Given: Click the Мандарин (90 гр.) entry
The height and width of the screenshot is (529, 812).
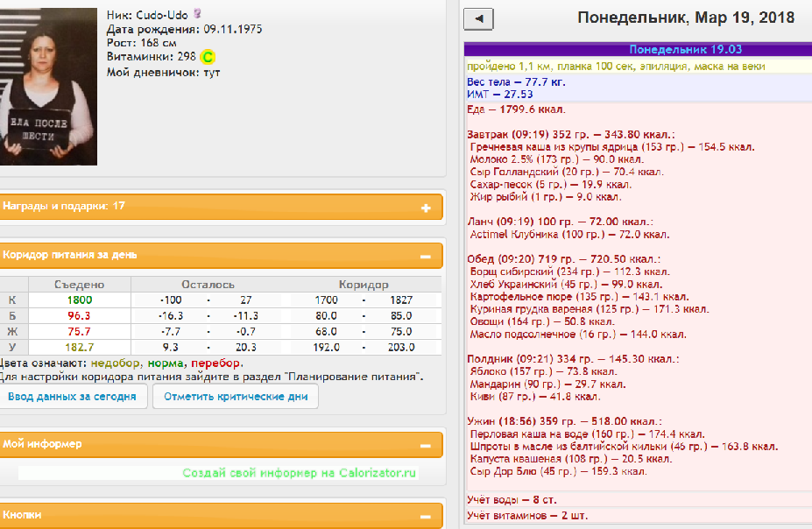Looking at the screenshot, I should 547,384.
